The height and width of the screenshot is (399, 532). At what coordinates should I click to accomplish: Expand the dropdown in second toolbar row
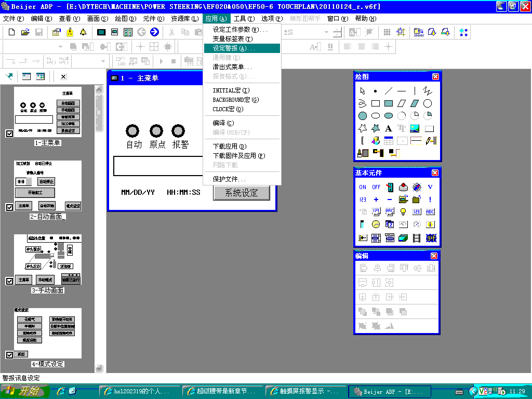(x=61, y=47)
